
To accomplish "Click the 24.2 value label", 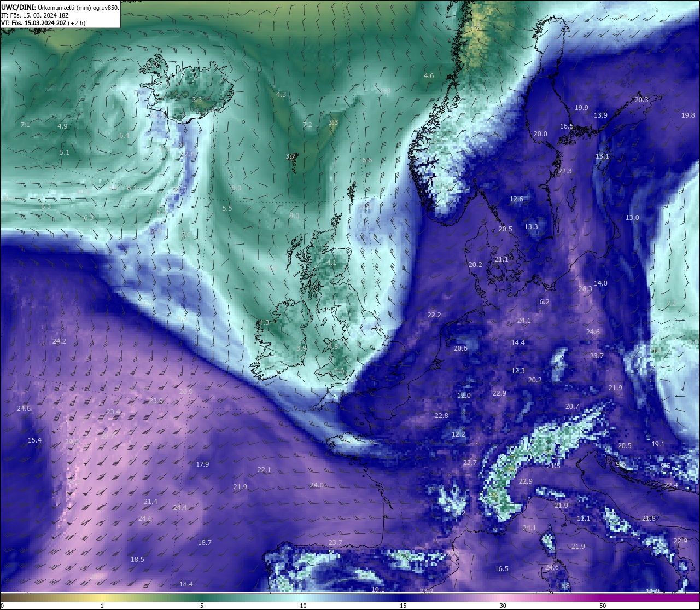I will (x=59, y=341).
